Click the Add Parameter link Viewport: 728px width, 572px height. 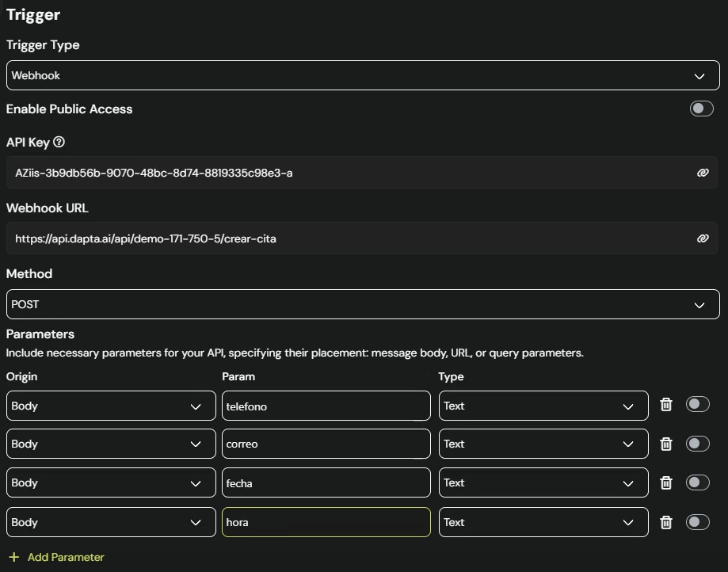coord(65,557)
